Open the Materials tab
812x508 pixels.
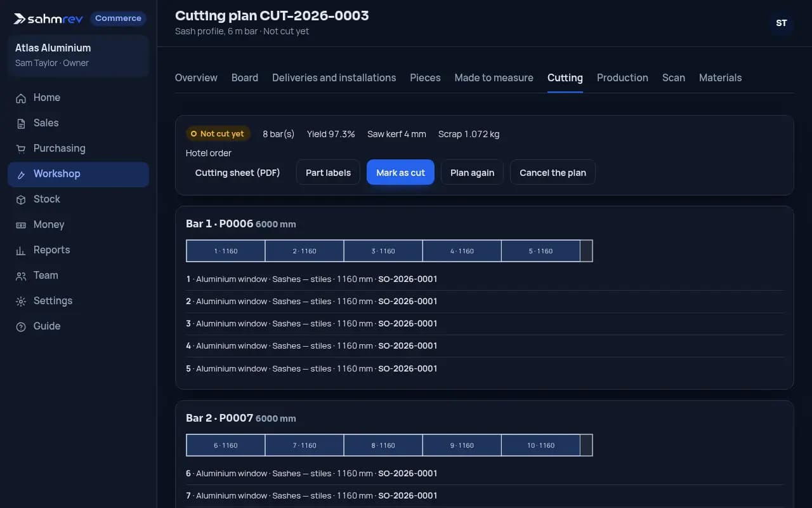[720, 77]
